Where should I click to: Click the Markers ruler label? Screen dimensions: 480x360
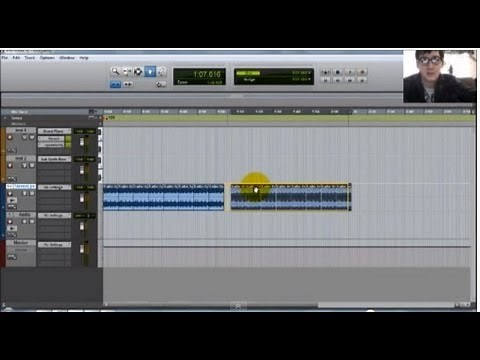click(18, 124)
